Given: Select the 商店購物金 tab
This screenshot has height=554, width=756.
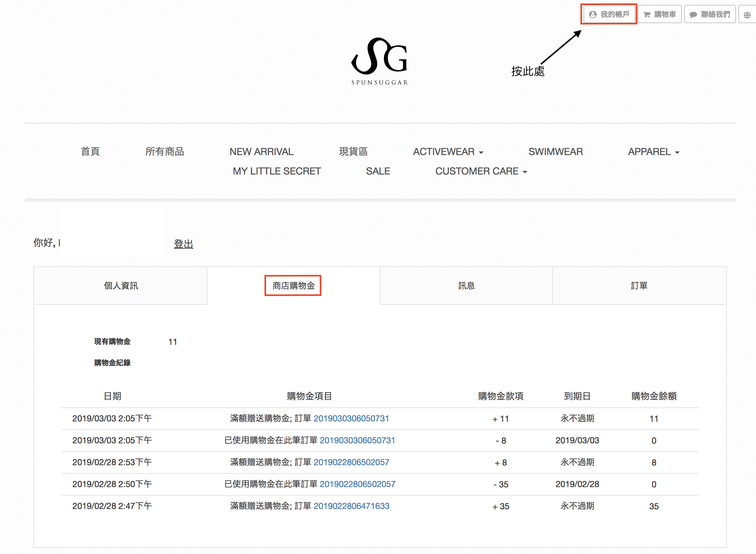Looking at the screenshot, I should [293, 286].
